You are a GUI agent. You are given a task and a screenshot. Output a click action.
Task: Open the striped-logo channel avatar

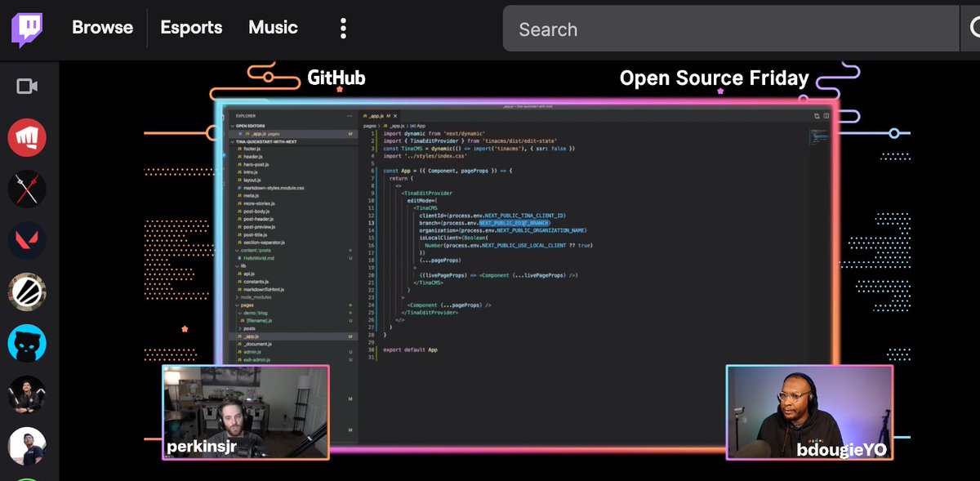coord(27,292)
